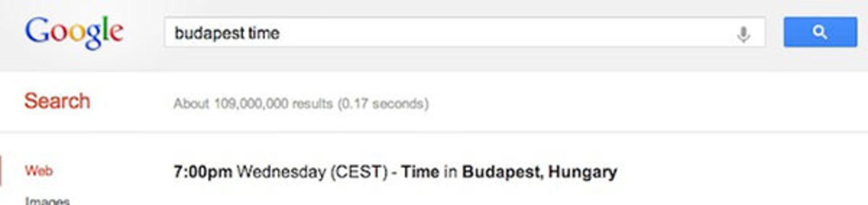Click "Budapest, Hungary" in the time result
This screenshot has width=868, height=205.
coord(539,172)
